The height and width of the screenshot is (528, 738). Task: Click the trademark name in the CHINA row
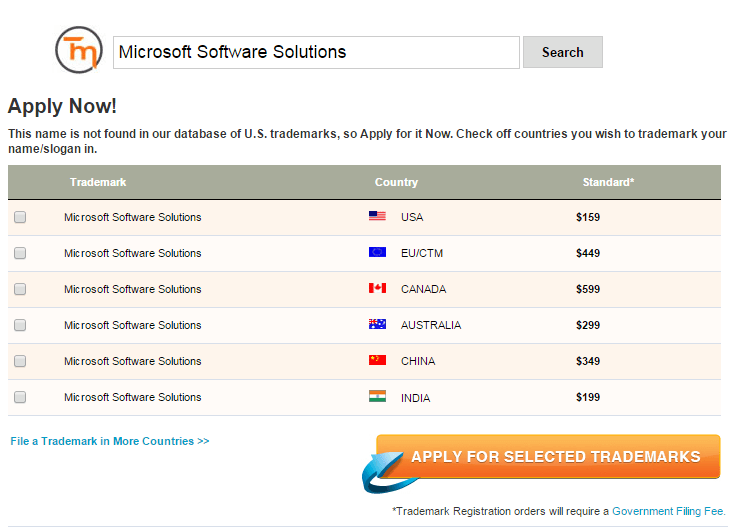133,361
